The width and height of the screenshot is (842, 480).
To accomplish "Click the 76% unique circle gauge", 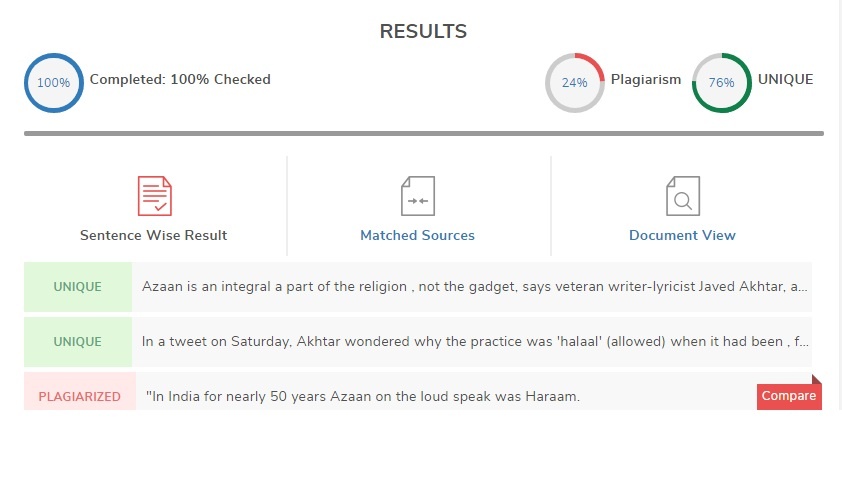I will coord(722,83).
